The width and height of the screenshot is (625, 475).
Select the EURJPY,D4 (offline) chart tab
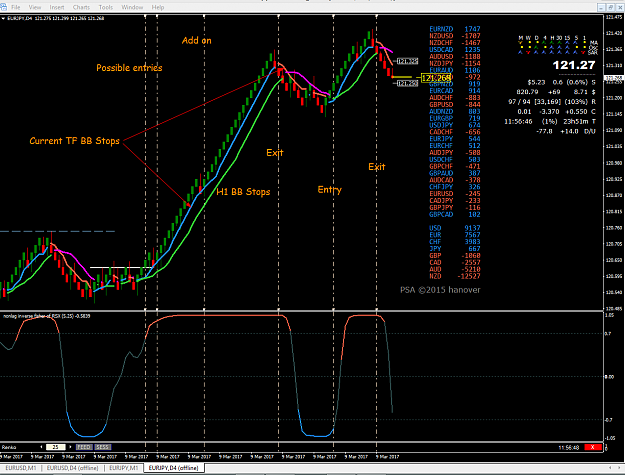(173, 468)
